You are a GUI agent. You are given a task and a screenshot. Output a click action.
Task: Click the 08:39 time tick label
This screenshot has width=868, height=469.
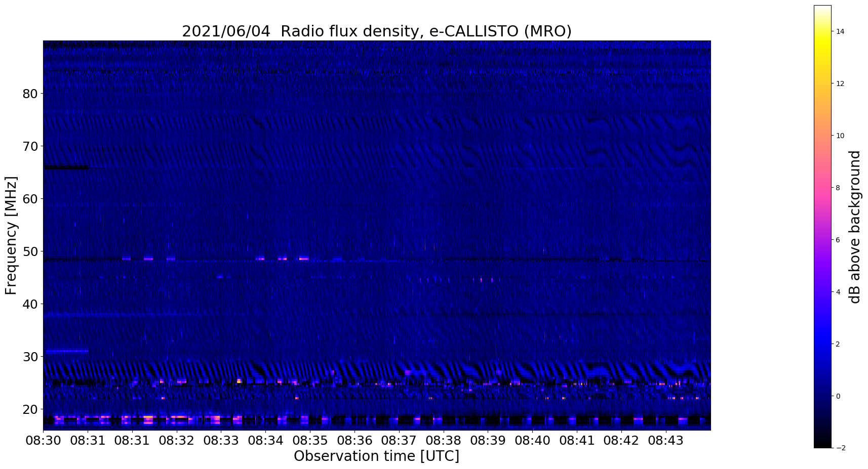click(488, 441)
